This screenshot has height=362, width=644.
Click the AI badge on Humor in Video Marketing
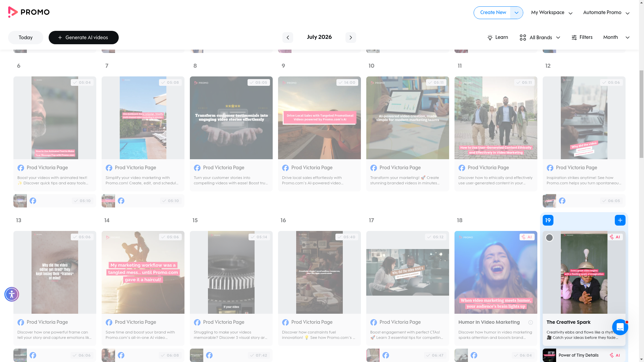(x=527, y=237)
